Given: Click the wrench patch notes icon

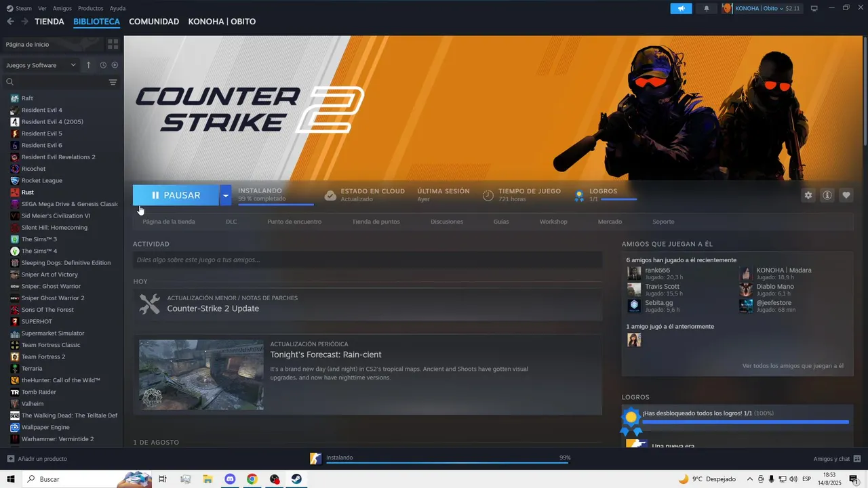Looking at the screenshot, I should [150, 304].
